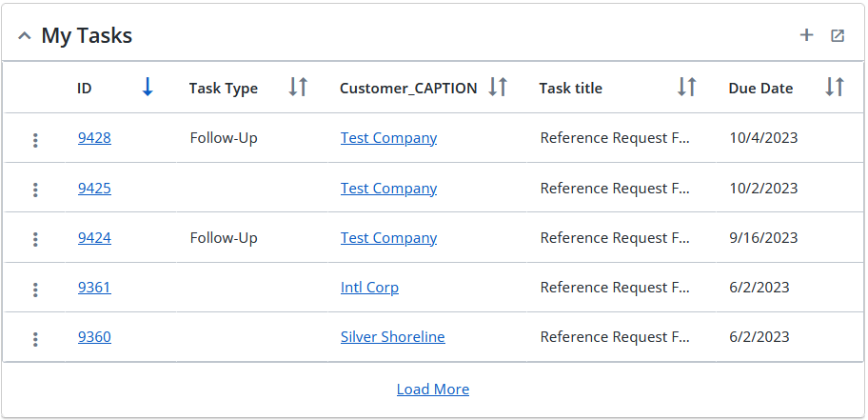Open My Tasks in a new window

[838, 36]
